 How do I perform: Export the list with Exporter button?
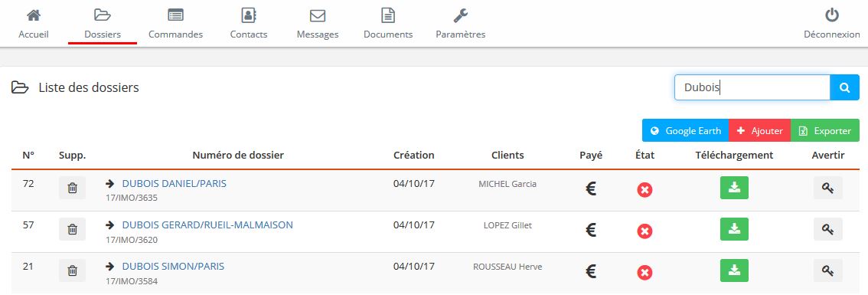(x=825, y=131)
